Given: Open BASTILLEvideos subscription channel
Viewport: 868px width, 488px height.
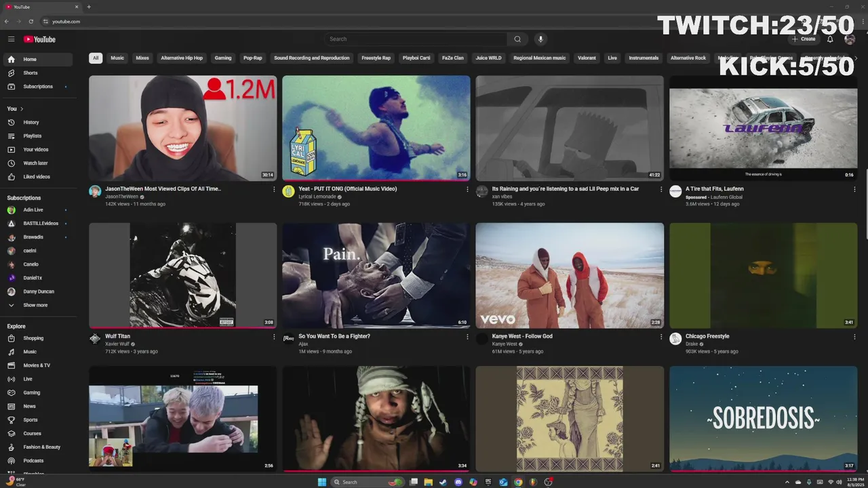Looking at the screenshot, I should click(37, 223).
